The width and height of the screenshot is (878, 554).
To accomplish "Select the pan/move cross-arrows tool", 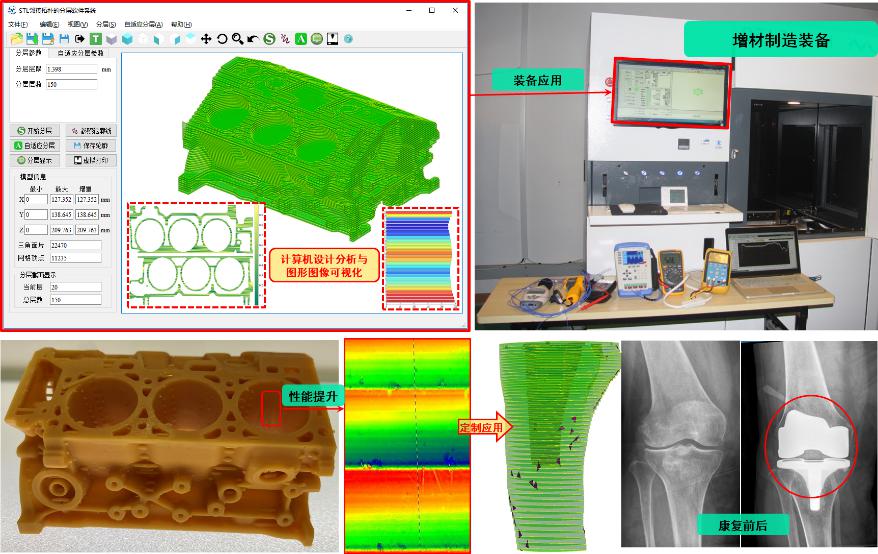I will click(206, 38).
